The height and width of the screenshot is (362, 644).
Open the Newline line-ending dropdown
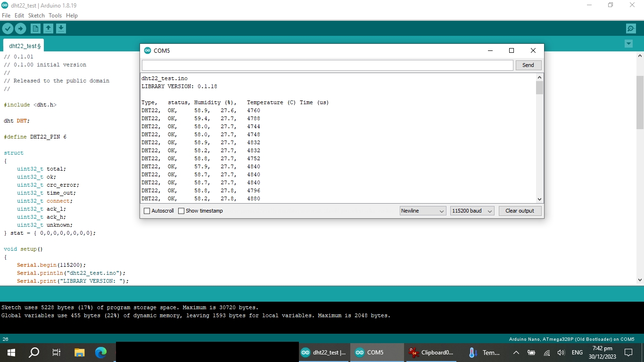[x=422, y=211]
